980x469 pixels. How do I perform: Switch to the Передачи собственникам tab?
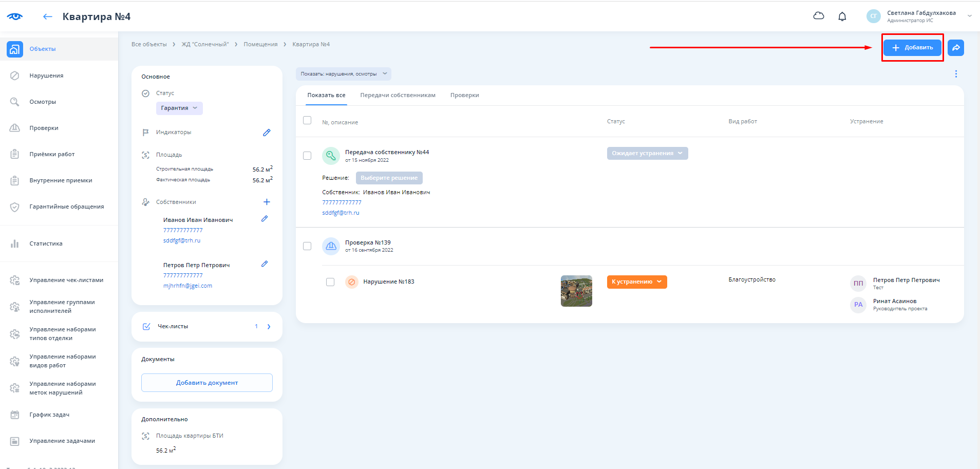398,96
